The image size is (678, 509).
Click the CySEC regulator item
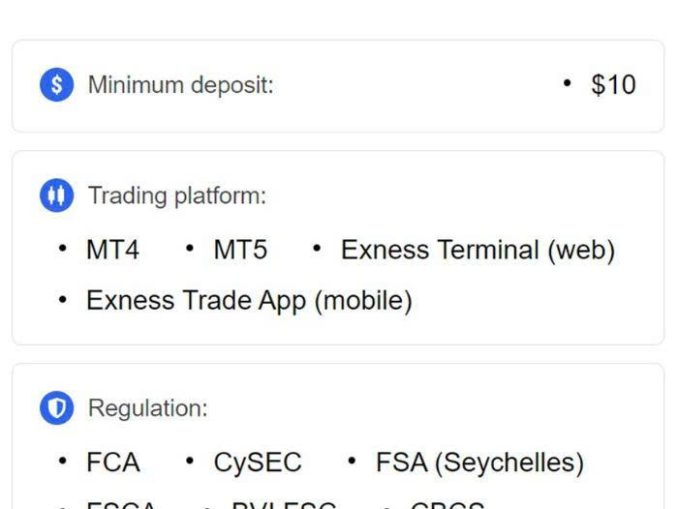tap(257, 463)
